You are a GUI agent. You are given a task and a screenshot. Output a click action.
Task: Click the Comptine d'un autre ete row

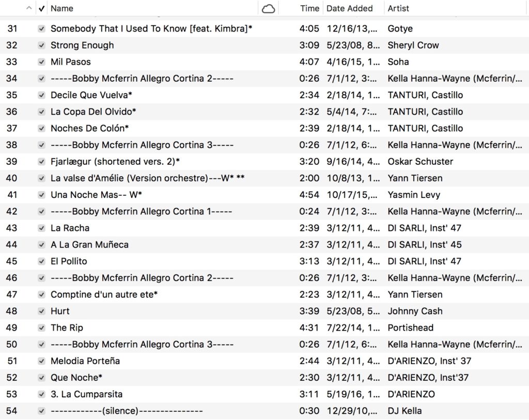pos(104,294)
